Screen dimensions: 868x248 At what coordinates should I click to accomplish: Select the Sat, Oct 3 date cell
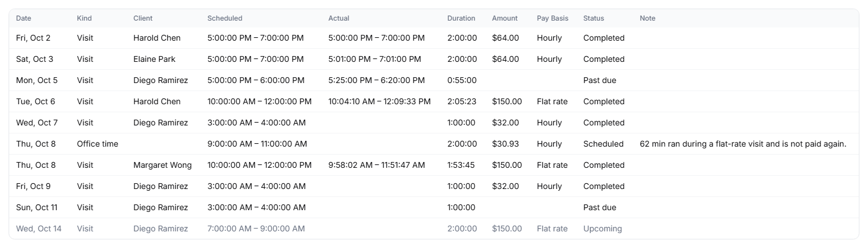[x=34, y=59]
